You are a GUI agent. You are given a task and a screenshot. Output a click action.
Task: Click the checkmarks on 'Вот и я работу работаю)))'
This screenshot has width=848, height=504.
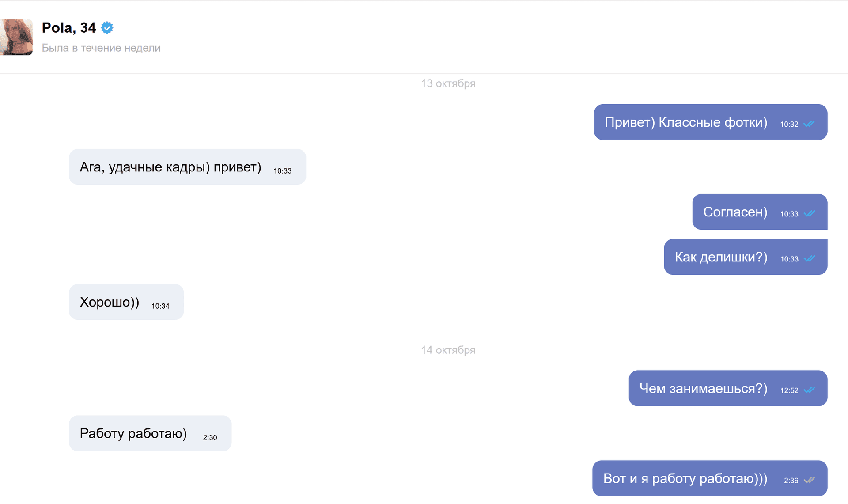pos(810,479)
